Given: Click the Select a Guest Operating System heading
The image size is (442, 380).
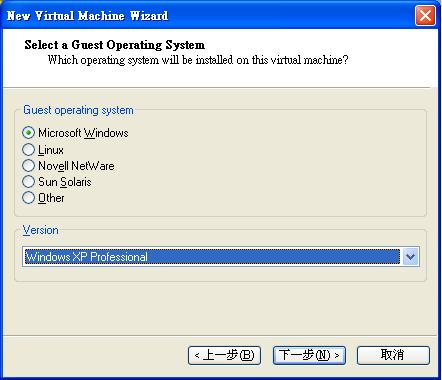Looking at the screenshot, I should pyautogui.click(x=114, y=45).
